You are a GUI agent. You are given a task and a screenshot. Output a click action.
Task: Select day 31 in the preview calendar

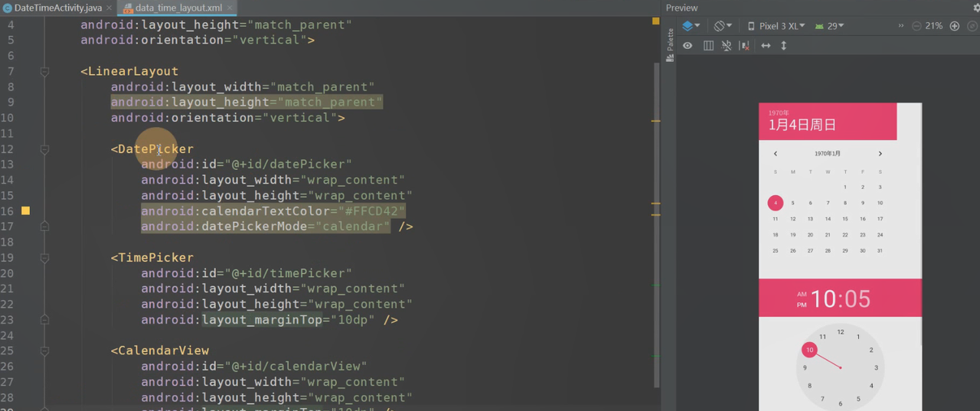coord(880,250)
